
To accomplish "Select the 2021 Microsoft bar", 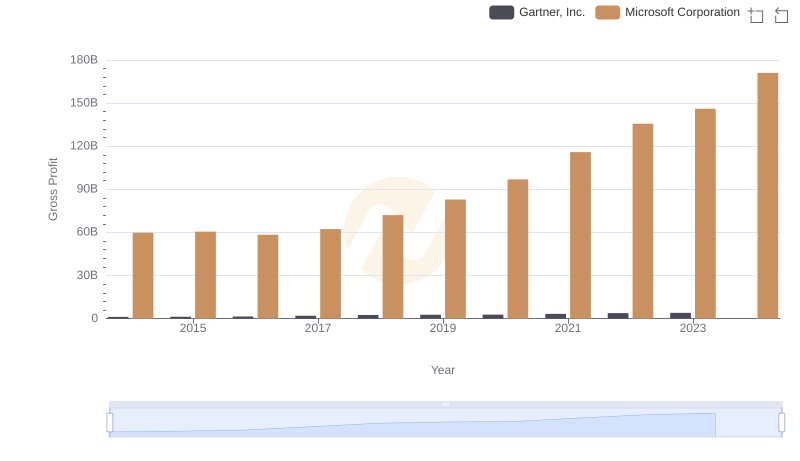I will pyautogui.click(x=581, y=235).
